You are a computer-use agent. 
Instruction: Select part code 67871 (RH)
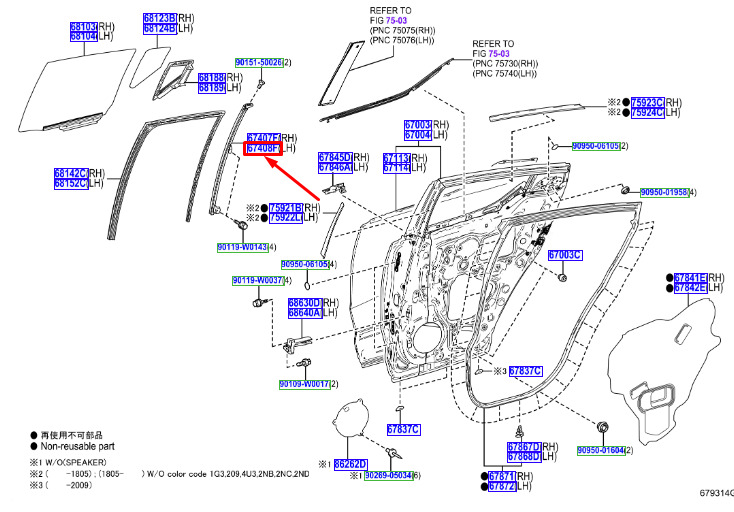pos(502,476)
